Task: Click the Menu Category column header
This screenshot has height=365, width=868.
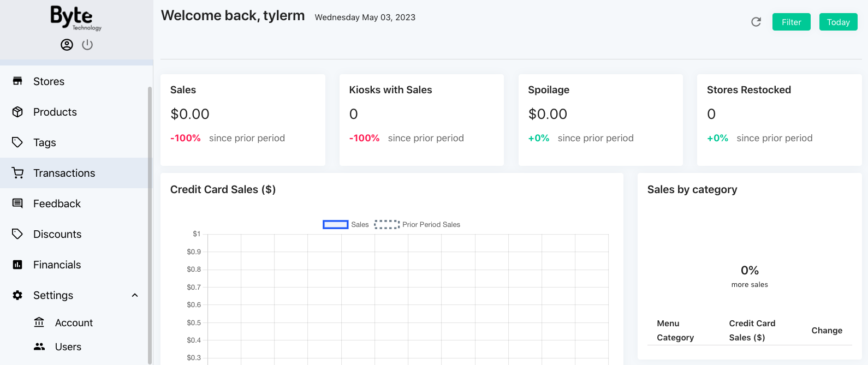Action: pyautogui.click(x=675, y=331)
